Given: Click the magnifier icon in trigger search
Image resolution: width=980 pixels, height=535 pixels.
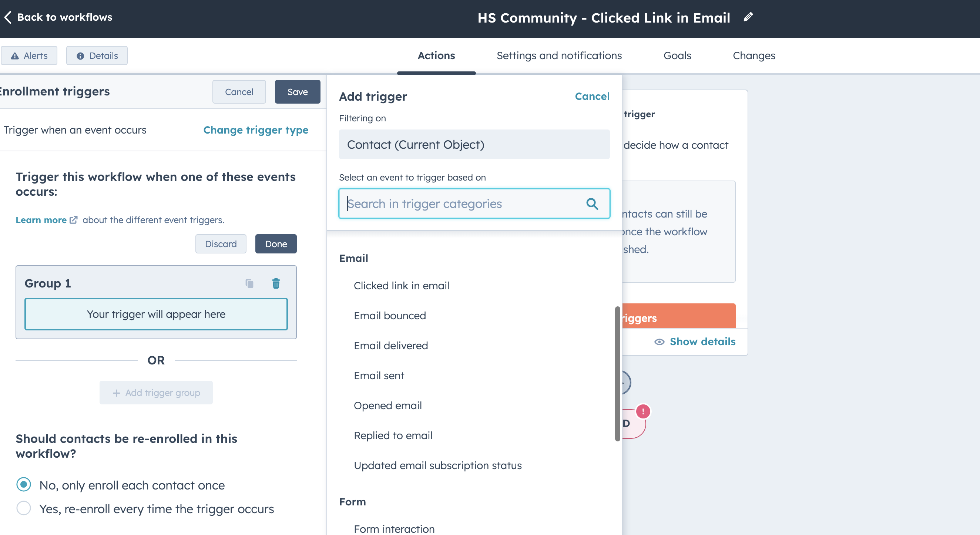Looking at the screenshot, I should coord(592,204).
